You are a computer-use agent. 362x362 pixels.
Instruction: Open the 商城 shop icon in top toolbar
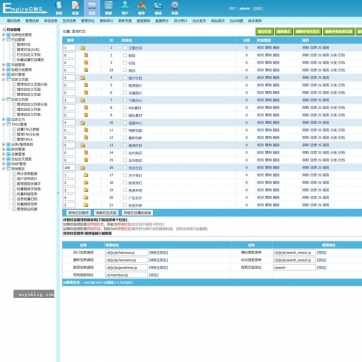point(158,8)
